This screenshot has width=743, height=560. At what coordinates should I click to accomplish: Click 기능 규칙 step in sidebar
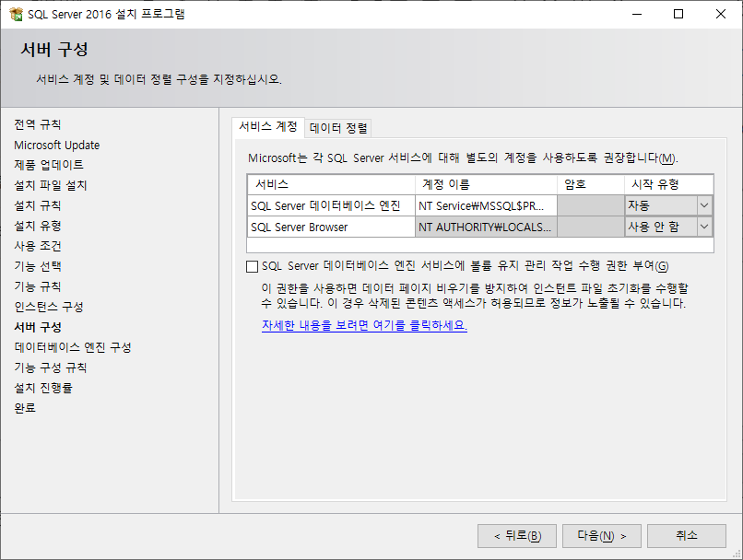coord(38,286)
